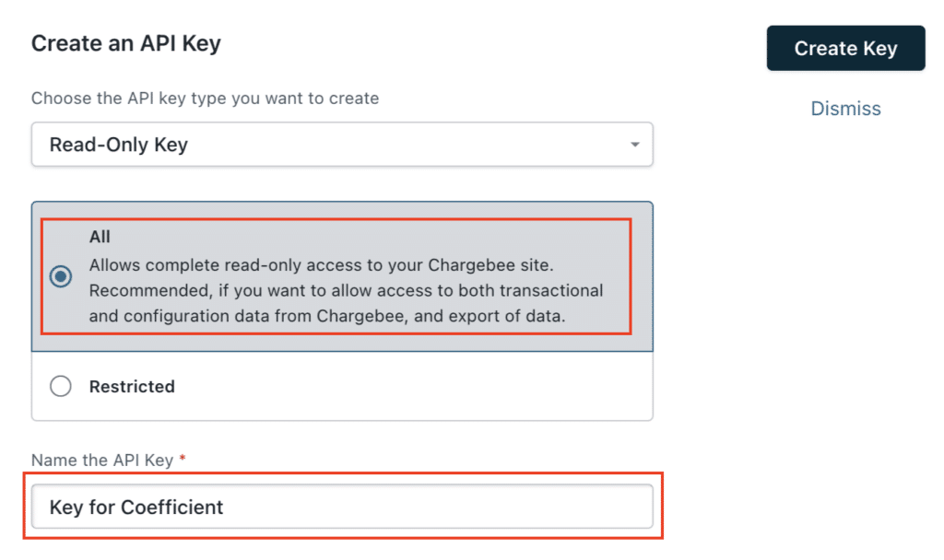Image resolution: width=944 pixels, height=560 pixels.
Task: Focus the Name the API Key input
Action: point(342,507)
